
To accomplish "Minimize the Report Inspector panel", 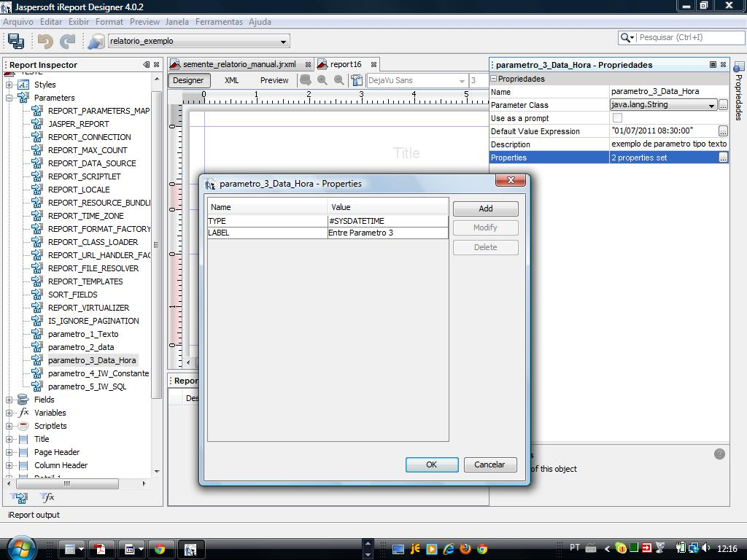I will click(x=146, y=65).
